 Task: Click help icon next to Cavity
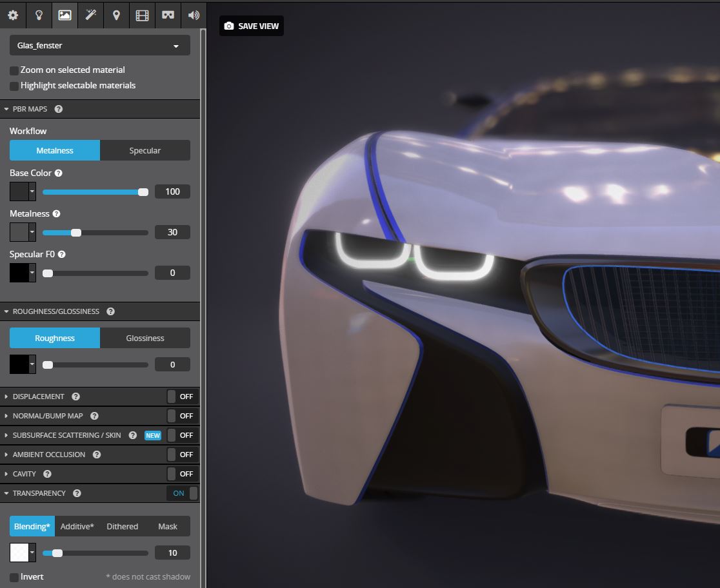pos(47,474)
